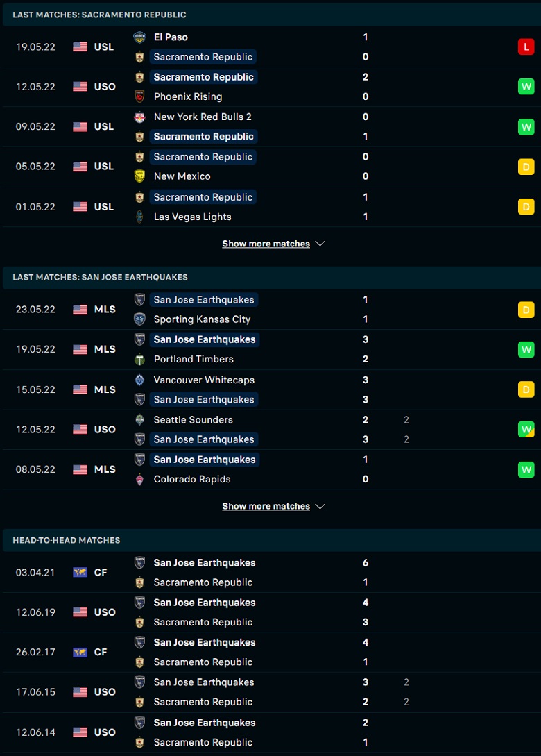Click the W badge for Colorado Rapids match
Screen dimensions: 541x756
coord(526,469)
